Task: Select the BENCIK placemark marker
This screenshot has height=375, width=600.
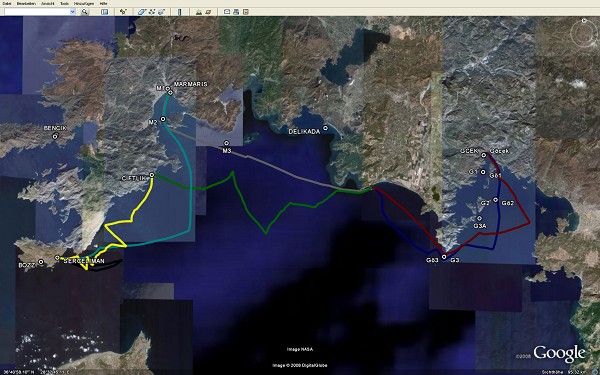Action: tap(55, 136)
